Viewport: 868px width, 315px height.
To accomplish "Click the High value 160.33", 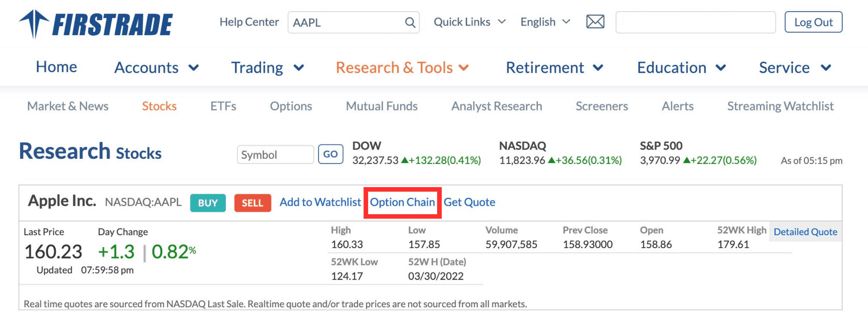I will 347,244.
